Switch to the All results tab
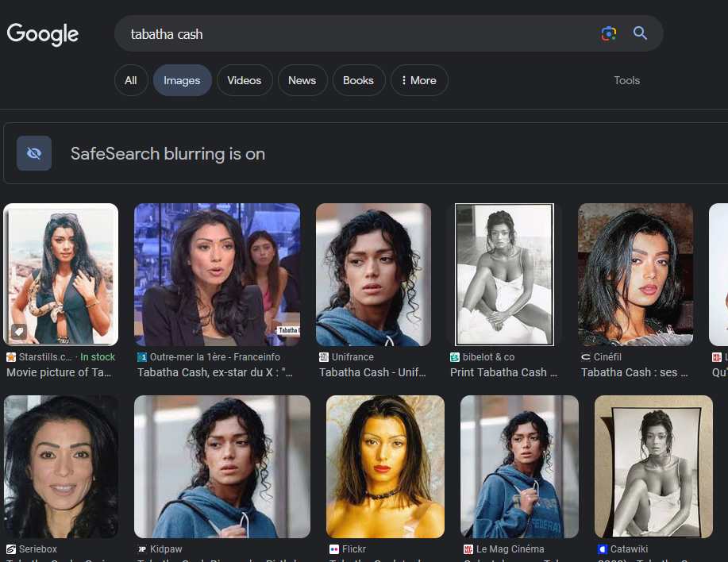This screenshot has height=562, width=728. [131, 80]
